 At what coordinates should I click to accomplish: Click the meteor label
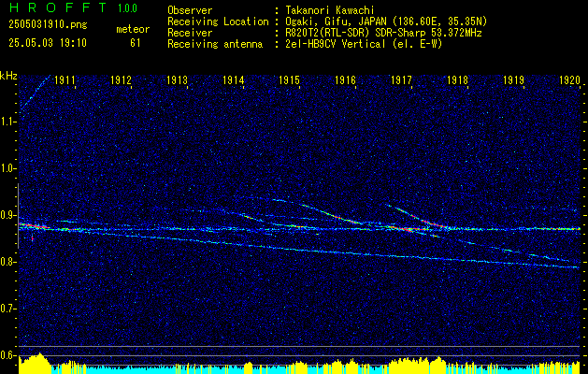tap(133, 29)
